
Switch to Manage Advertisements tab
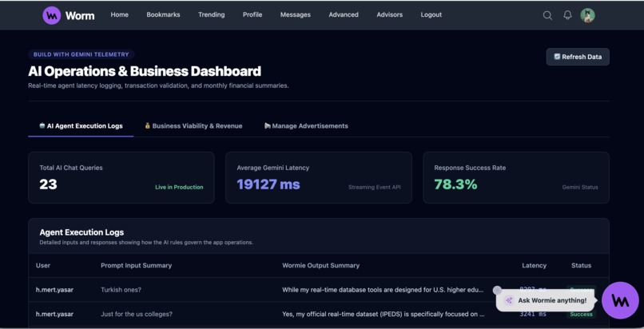pyautogui.click(x=306, y=126)
